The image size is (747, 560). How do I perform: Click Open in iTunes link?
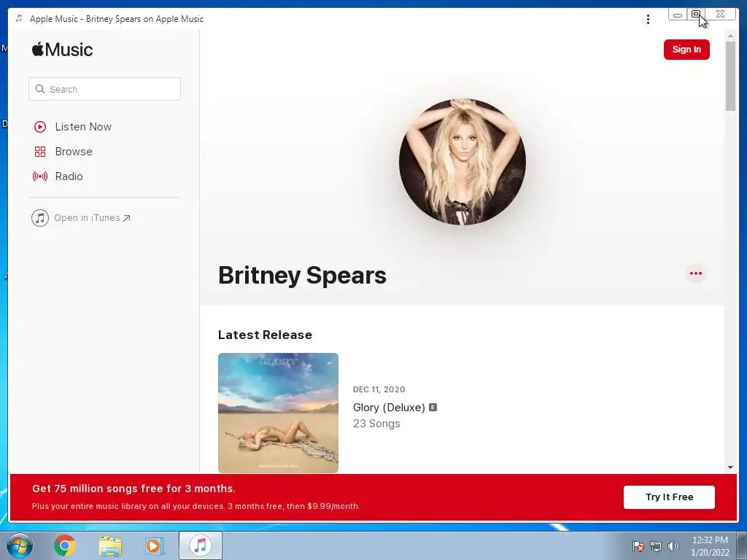coord(81,218)
